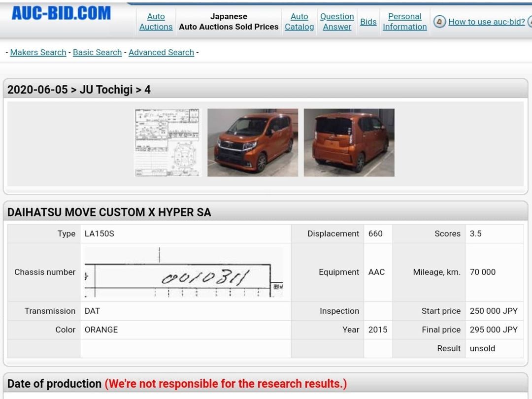Select the Result value unsold
This screenshot has height=399, width=532.
coord(482,348)
